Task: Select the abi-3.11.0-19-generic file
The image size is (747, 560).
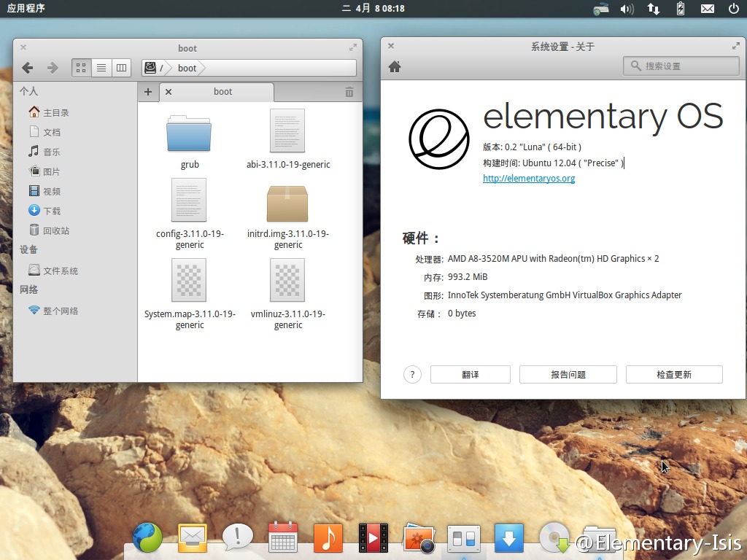Action: [x=287, y=139]
